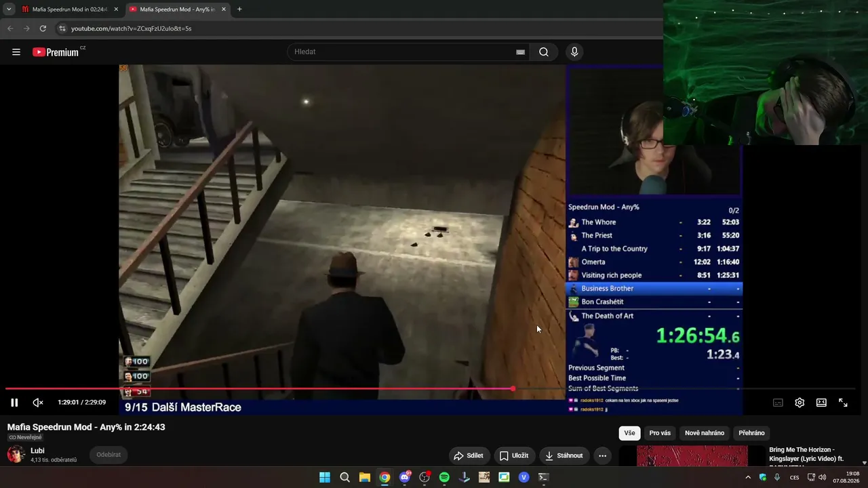Reload the current page
The image size is (868, 488).
[x=43, y=28]
